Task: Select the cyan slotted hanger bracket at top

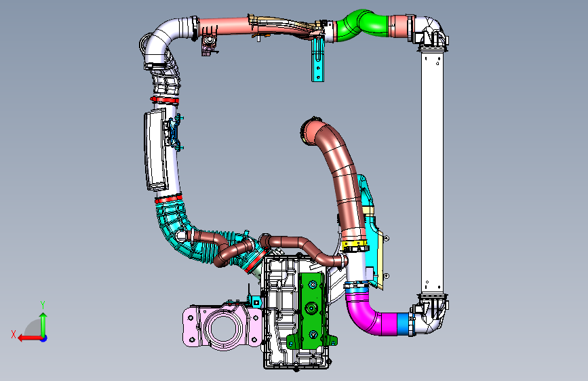Action: [318, 60]
